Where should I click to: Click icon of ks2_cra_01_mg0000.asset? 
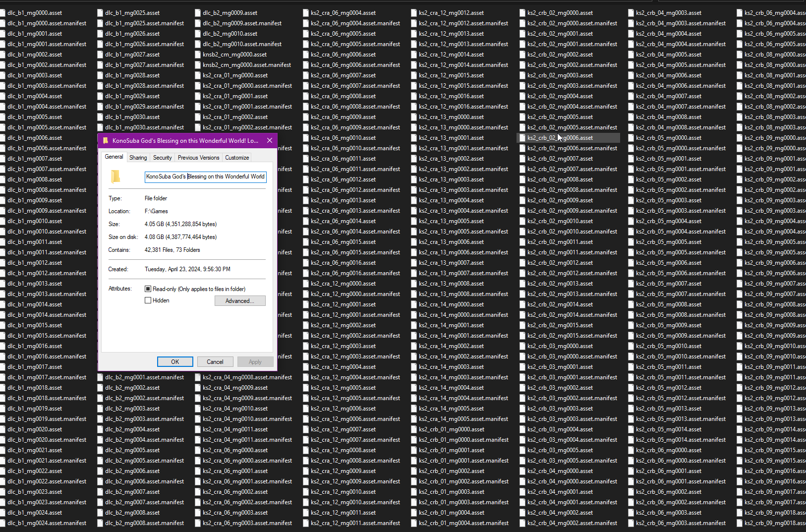[198, 75]
